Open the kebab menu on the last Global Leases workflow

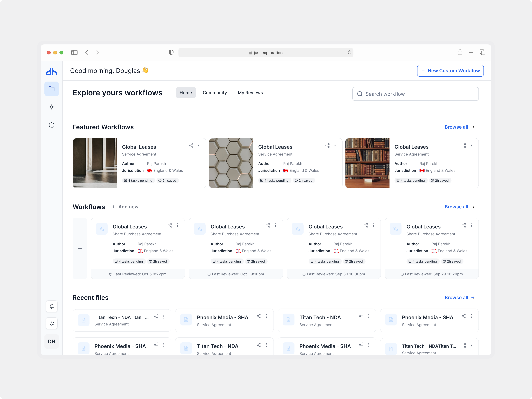471,225
